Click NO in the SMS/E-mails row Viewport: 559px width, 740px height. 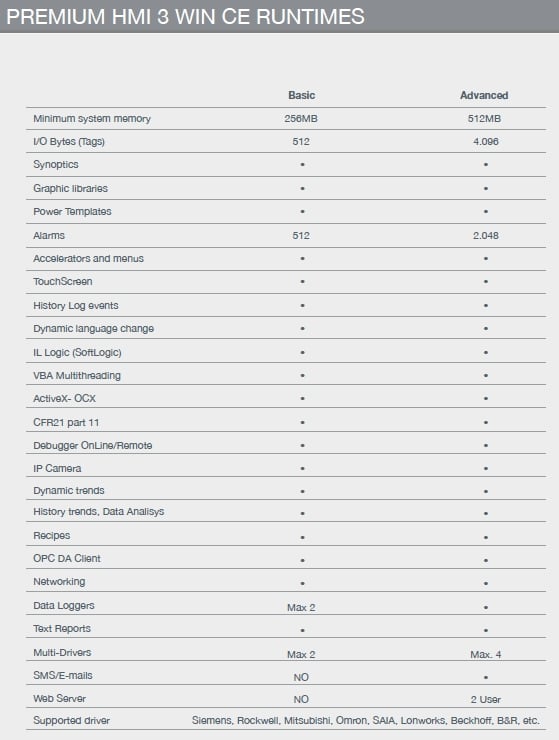click(301, 678)
